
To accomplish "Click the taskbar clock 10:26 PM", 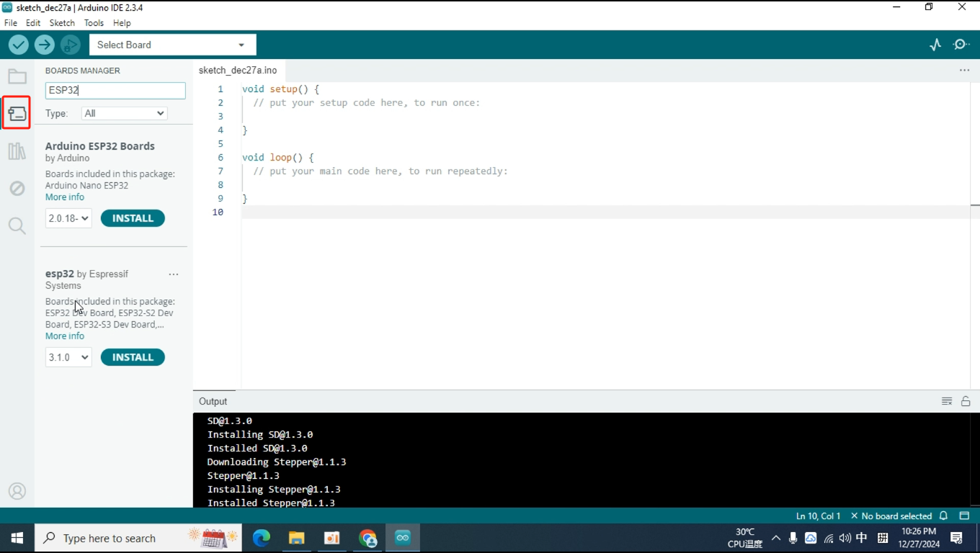I will pyautogui.click(x=919, y=531).
